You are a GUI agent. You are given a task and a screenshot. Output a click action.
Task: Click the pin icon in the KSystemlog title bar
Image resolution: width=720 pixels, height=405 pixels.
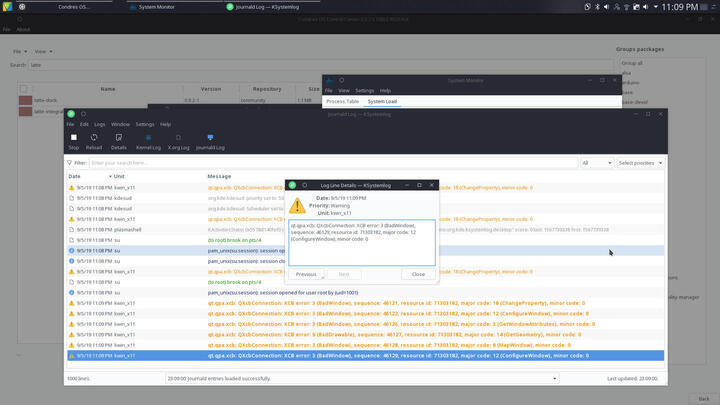click(x=84, y=114)
